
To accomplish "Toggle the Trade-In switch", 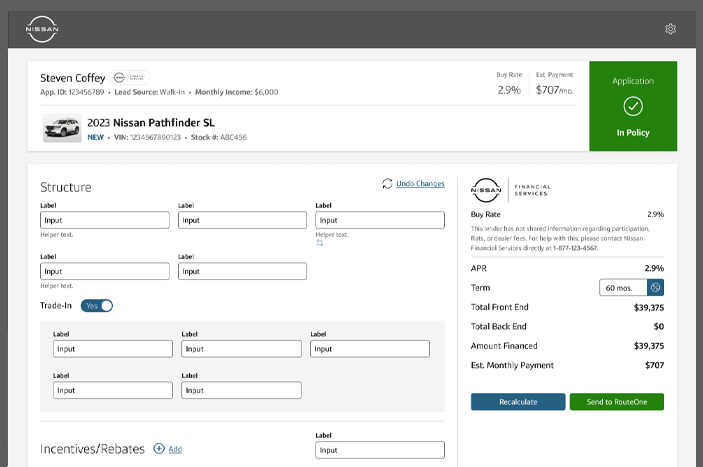I will pos(97,306).
